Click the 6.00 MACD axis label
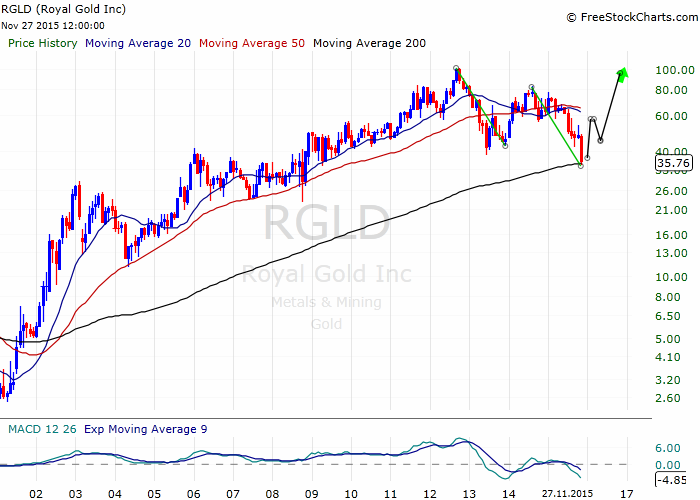 tap(668, 448)
